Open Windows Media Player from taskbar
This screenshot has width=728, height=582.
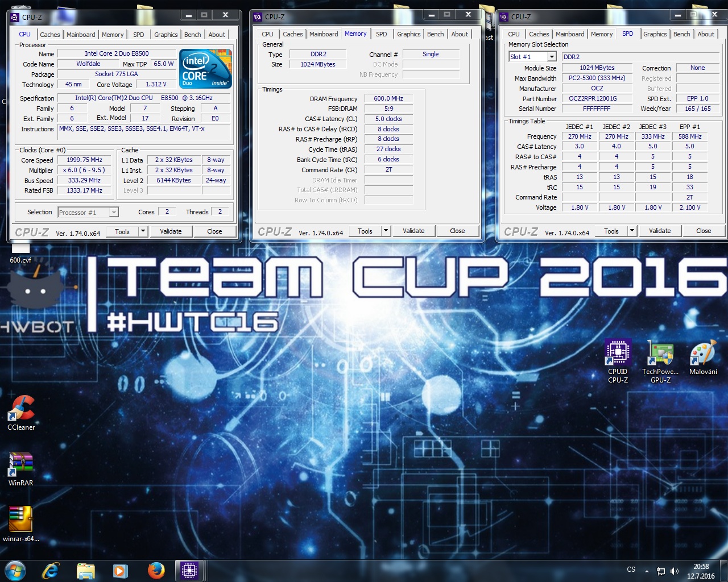(x=120, y=571)
